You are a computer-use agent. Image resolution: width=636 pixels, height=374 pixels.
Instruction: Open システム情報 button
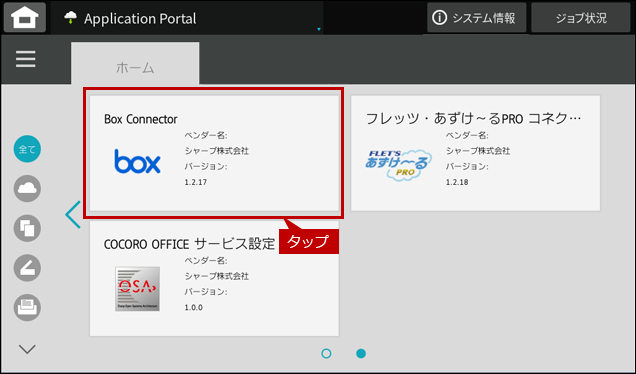pyautogui.click(x=477, y=17)
